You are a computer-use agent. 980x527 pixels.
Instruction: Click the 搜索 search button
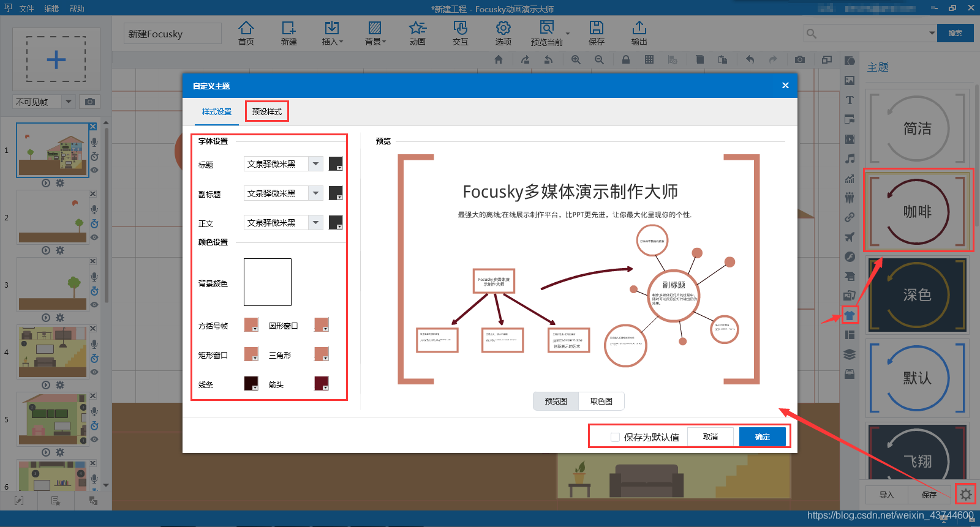tap(956, 33)
